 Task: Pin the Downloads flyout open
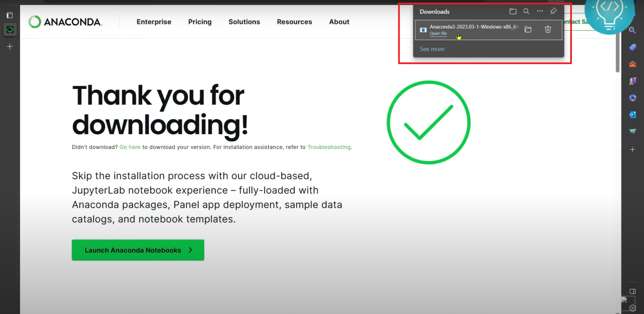pyautogui.click(x=553, y=11)
